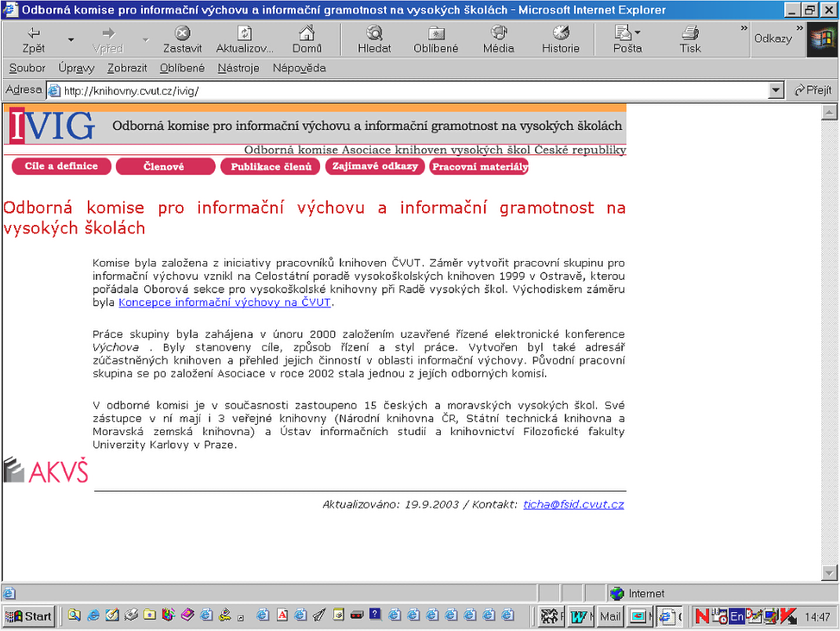Go to home page via Domů icon

point(307,33)
